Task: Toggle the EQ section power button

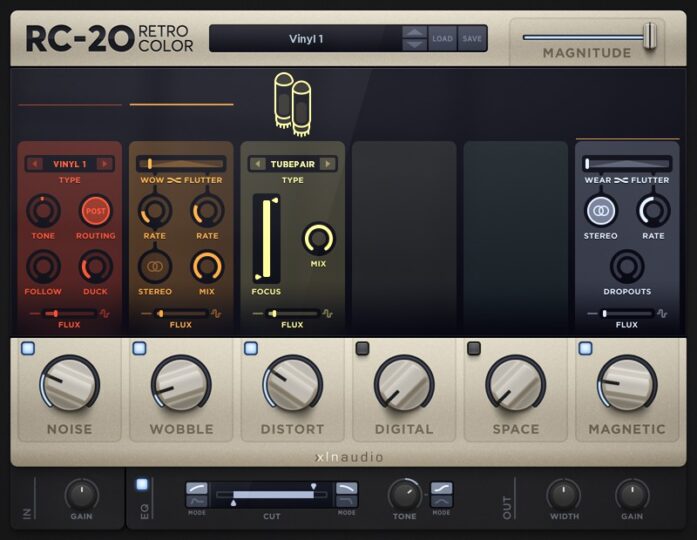Action: pyautogui.click(x=142, y=484)
